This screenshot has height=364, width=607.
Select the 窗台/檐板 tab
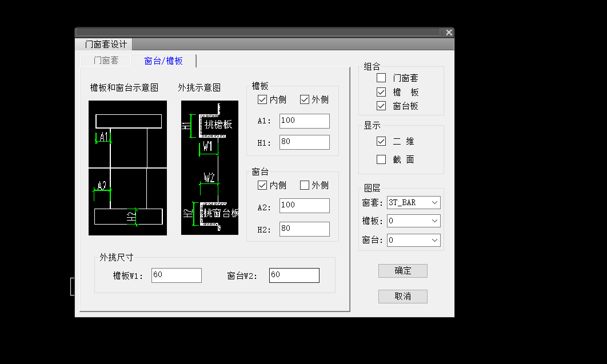(x=163, y=61)
